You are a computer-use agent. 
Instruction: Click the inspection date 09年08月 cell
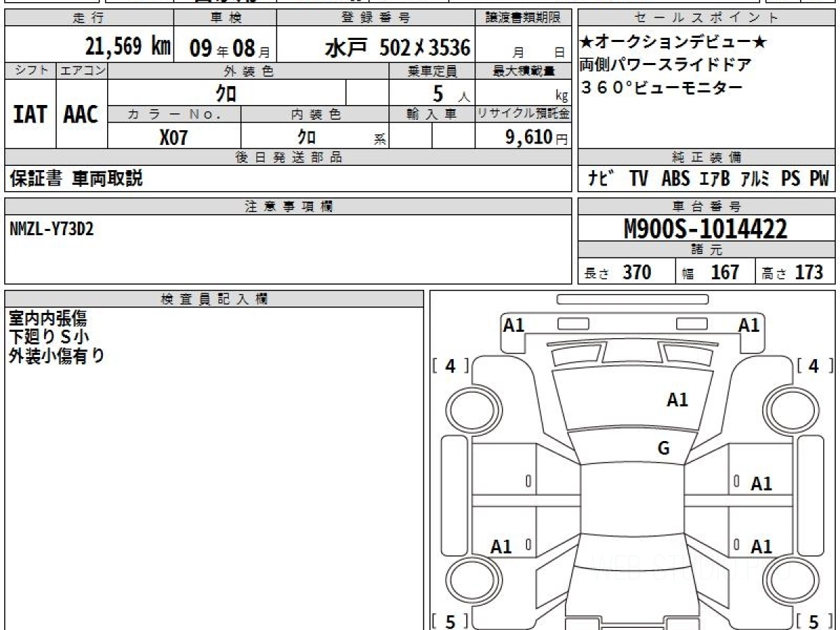coord(225,45)
